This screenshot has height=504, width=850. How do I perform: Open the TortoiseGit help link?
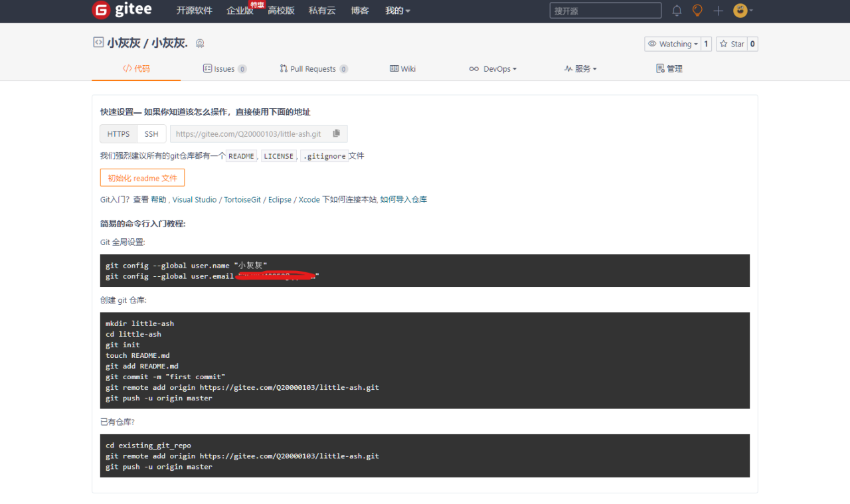click(242, 200)
